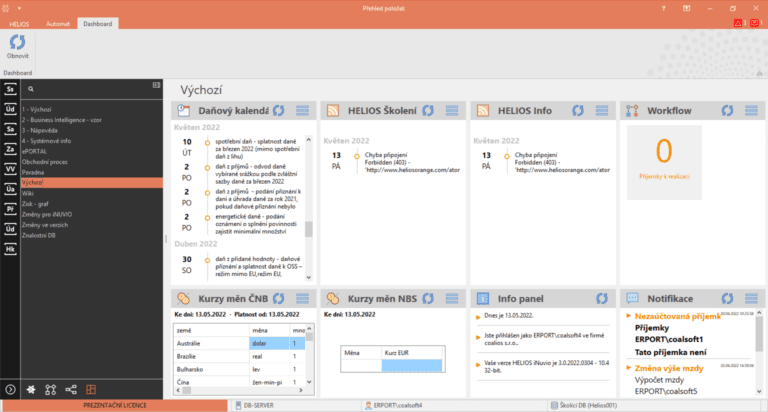Open the red warning alerts icon
This screenshot has width=768, height=412.
(738, 23)
